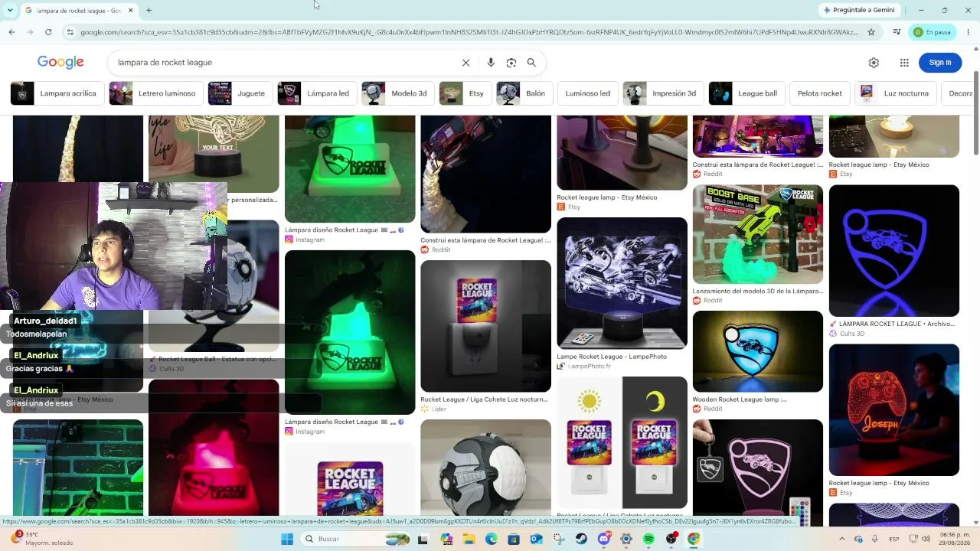
Task: Open Google quick settings gear
Action: click(874, 63)
